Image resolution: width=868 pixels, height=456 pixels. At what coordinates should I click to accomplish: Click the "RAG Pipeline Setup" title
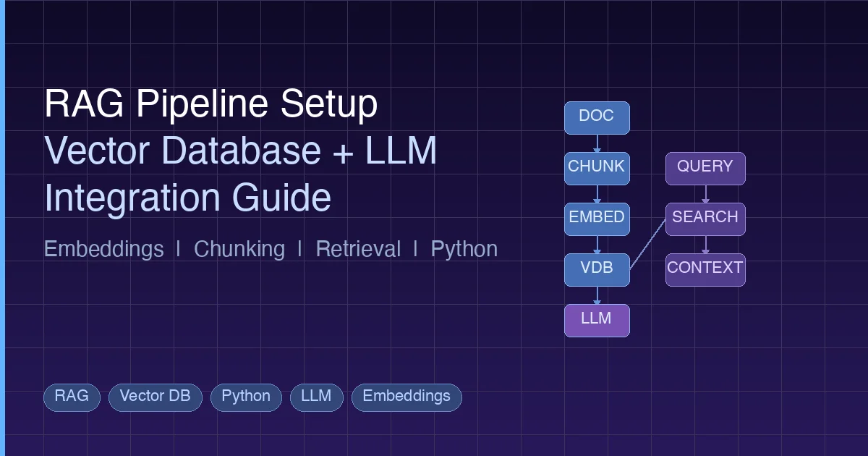[x=210, y=105]
